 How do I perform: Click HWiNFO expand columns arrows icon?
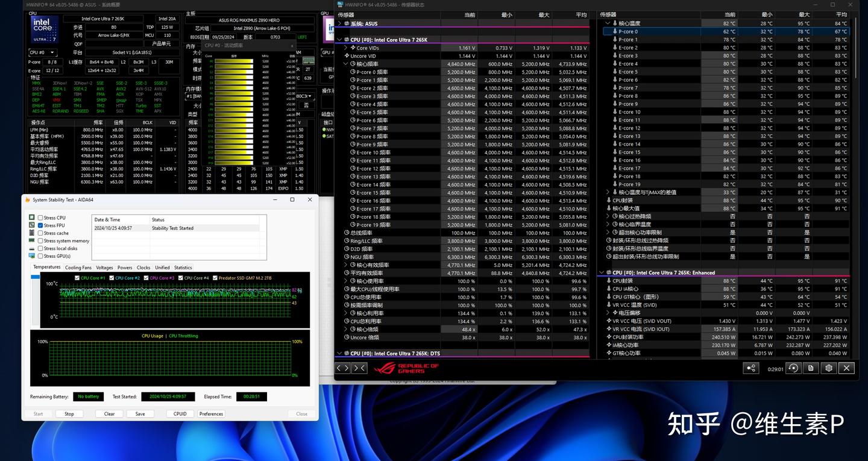click(342, 368)
